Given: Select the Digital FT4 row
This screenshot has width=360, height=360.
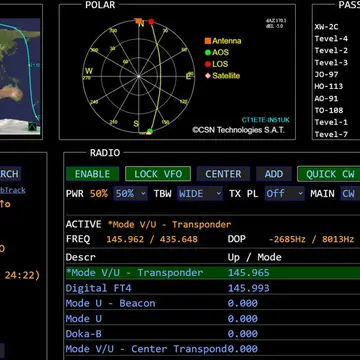Looking at the screenshot, I should [x=213, y=288].
